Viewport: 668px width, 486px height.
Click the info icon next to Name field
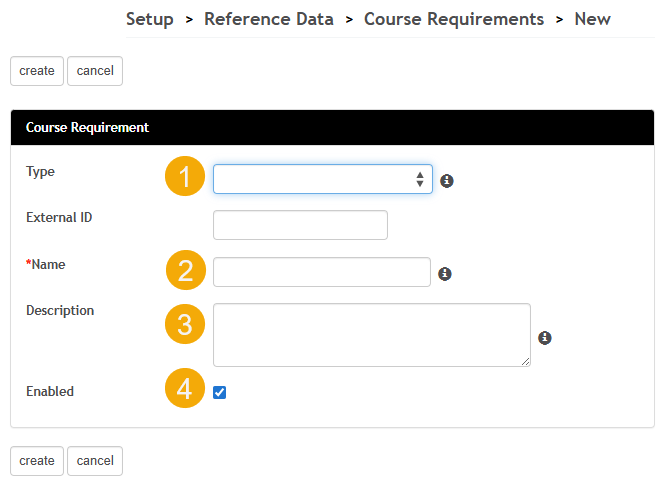445,274
